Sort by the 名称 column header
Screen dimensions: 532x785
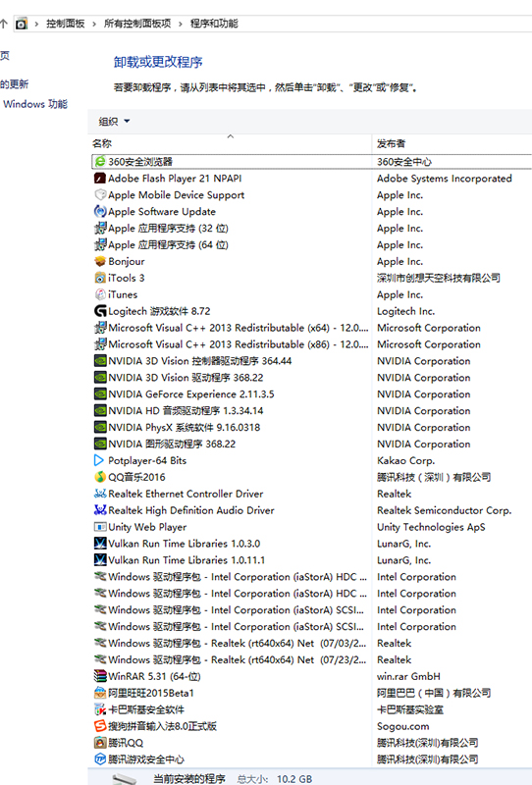click(x=230, y=143)
